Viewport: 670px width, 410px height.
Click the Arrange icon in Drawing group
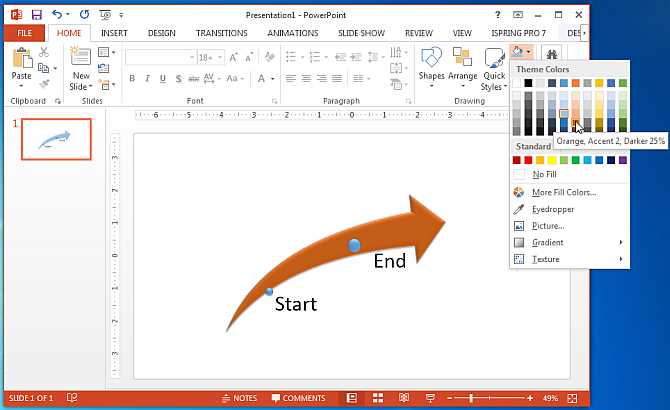462,57
